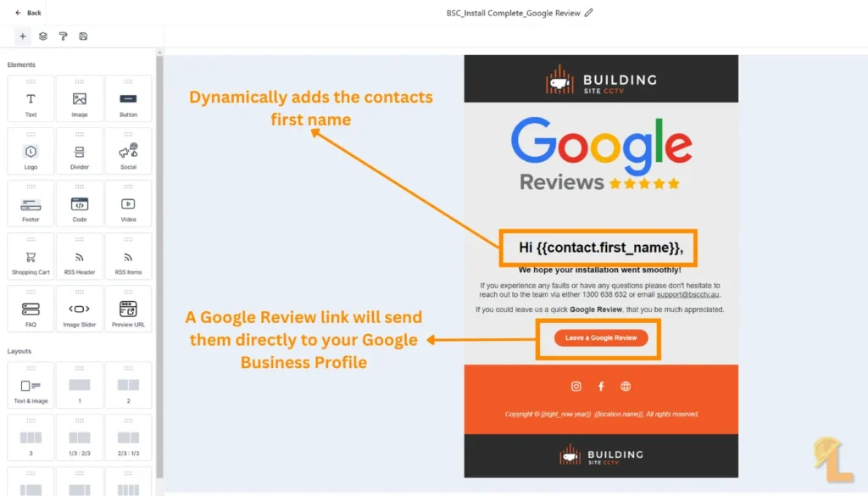Choose the 2/3 : 1/3 layout
Viewport: 868px width, 496px height.
point(129,437)
